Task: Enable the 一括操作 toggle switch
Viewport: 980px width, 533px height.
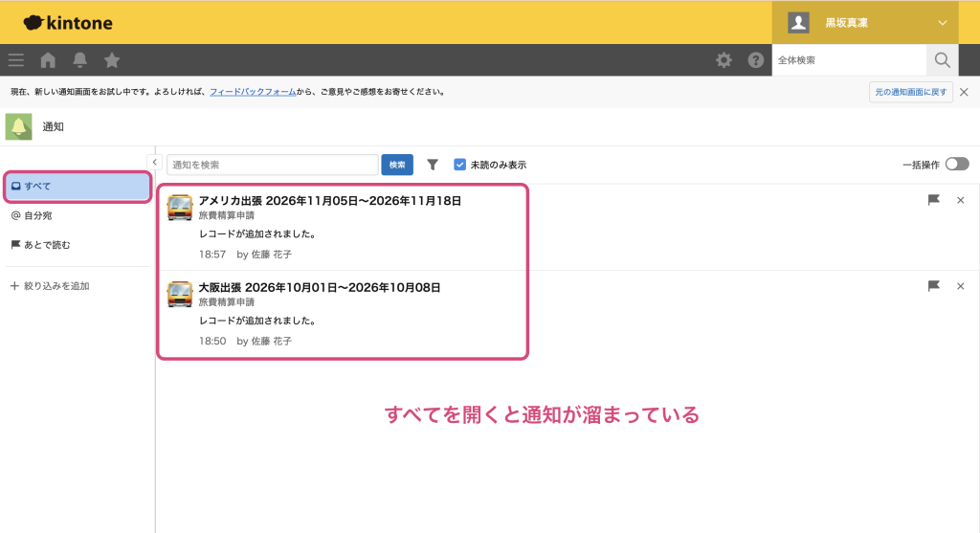Action: click(x=957, y=165)
